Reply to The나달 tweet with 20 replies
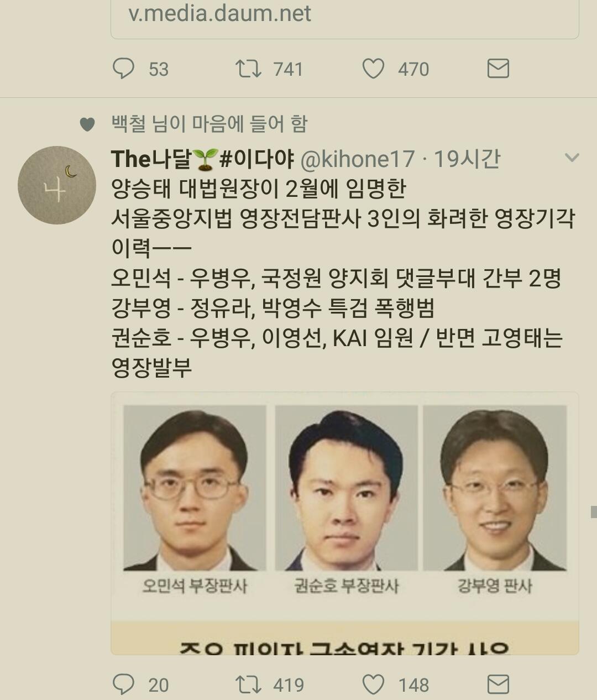The height and width of the screenshot is (700, 597). 123,685
